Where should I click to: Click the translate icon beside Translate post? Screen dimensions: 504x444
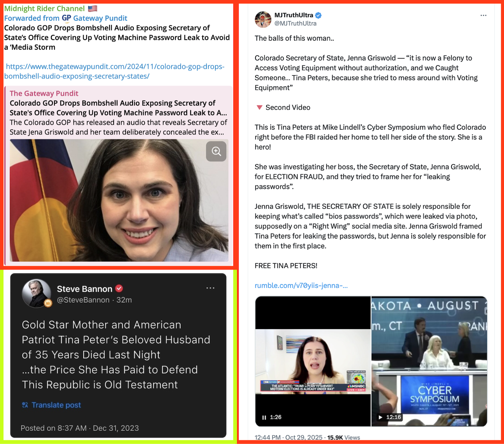(25, 405)
